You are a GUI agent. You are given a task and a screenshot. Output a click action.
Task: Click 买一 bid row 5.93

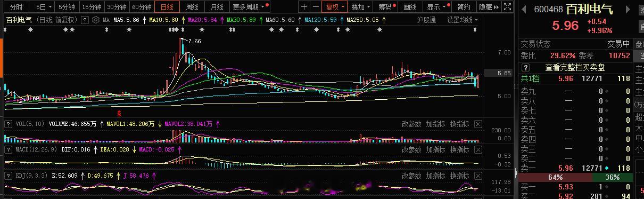575,187
